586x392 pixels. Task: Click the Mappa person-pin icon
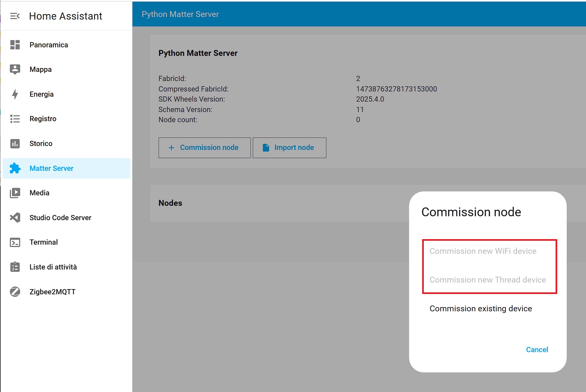(15, 69)
